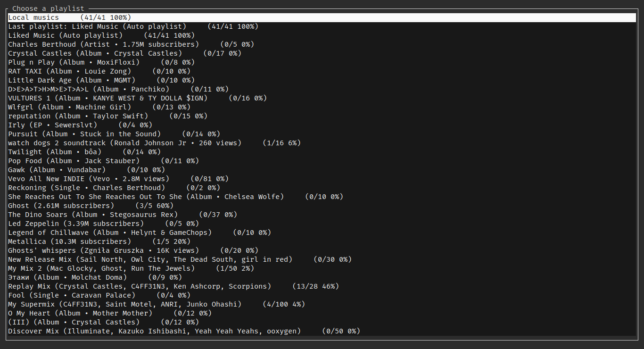The width and height of the screenshot is (644, 349).
Task: Choose Last playlist: Liked Music entry
Action: pos(322,26)
